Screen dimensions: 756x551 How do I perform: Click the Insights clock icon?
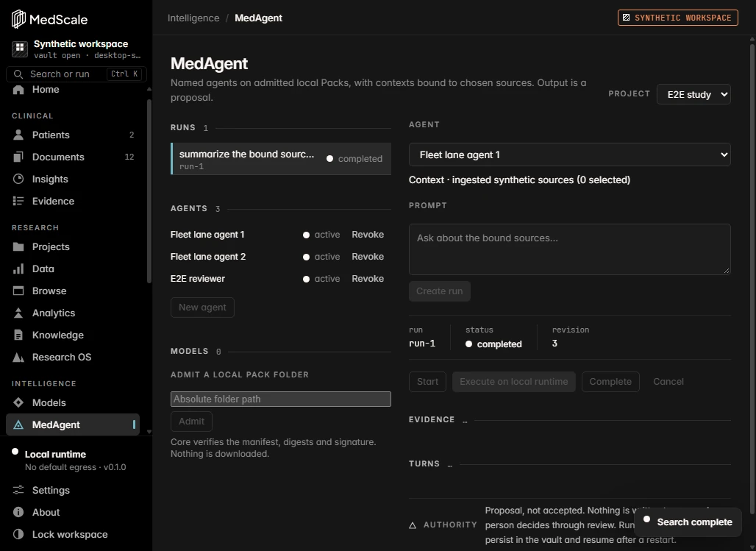coord(18,179)
